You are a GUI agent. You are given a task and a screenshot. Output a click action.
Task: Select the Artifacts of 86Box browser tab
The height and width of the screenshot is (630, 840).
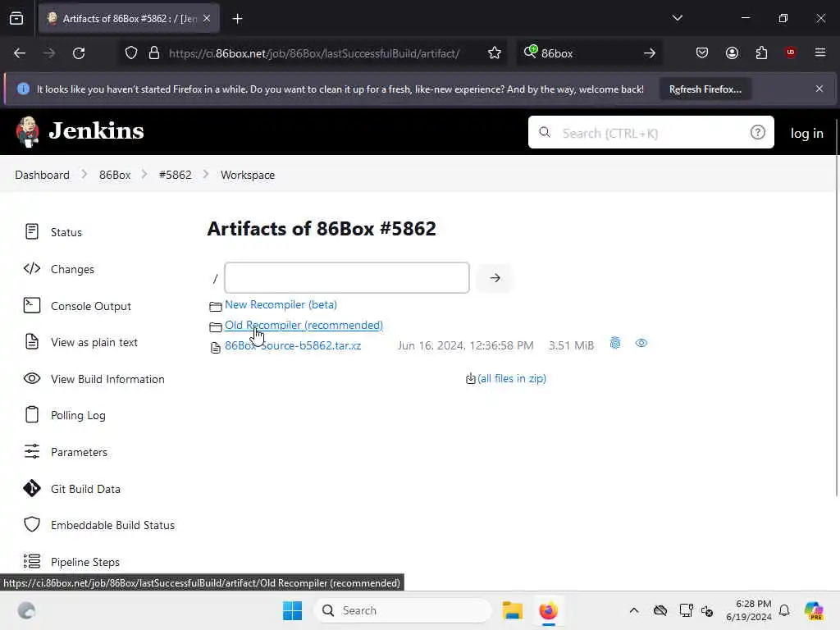(129, 19)
